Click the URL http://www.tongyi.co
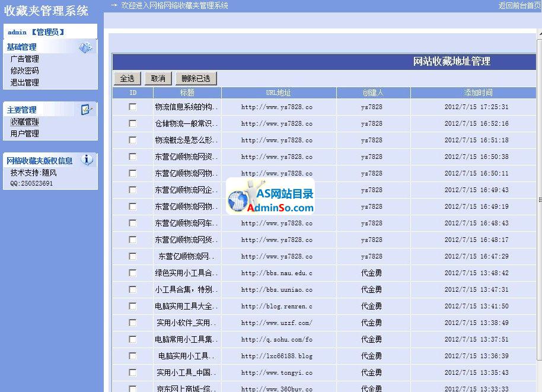The width and height of the screenshot is (542, 392). [x=277, y=372]
